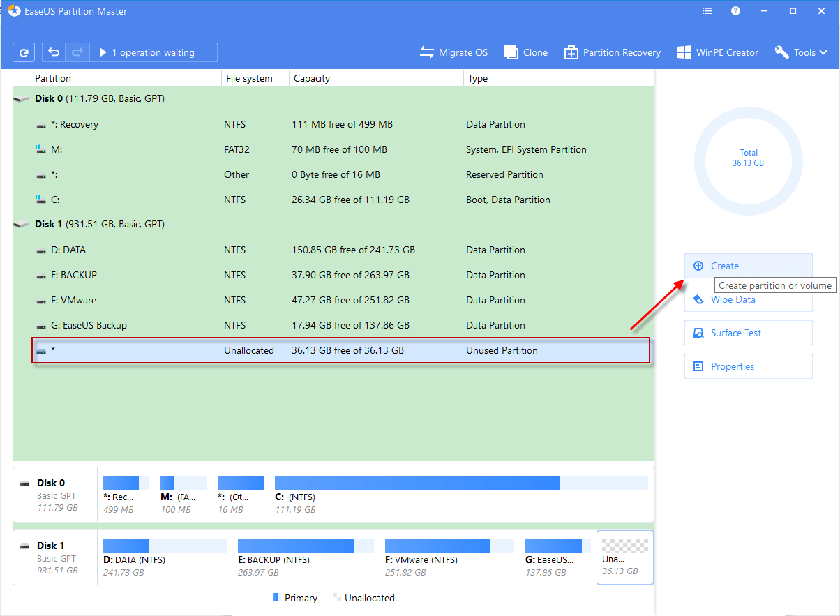Sort by the Type column header
This screenshot has height=616, width=840.
pyautogui.click(x=478, y=78)
